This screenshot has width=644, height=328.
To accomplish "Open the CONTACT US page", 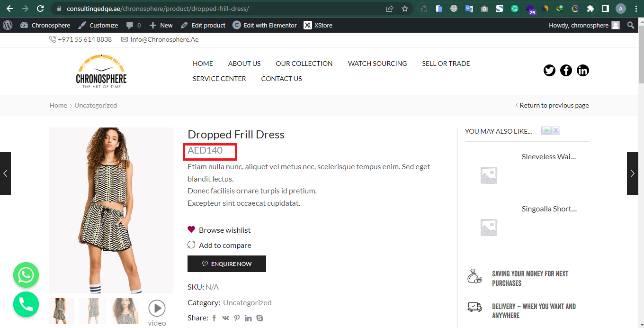I will click(x=281, y=79).
